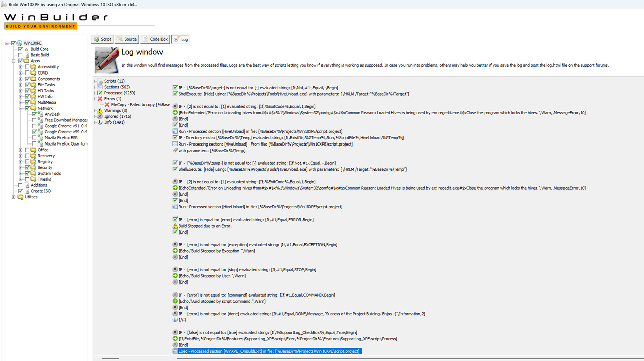Expand the System Tools folder
The height and width of the screenshot is (361, 644).
21,173
